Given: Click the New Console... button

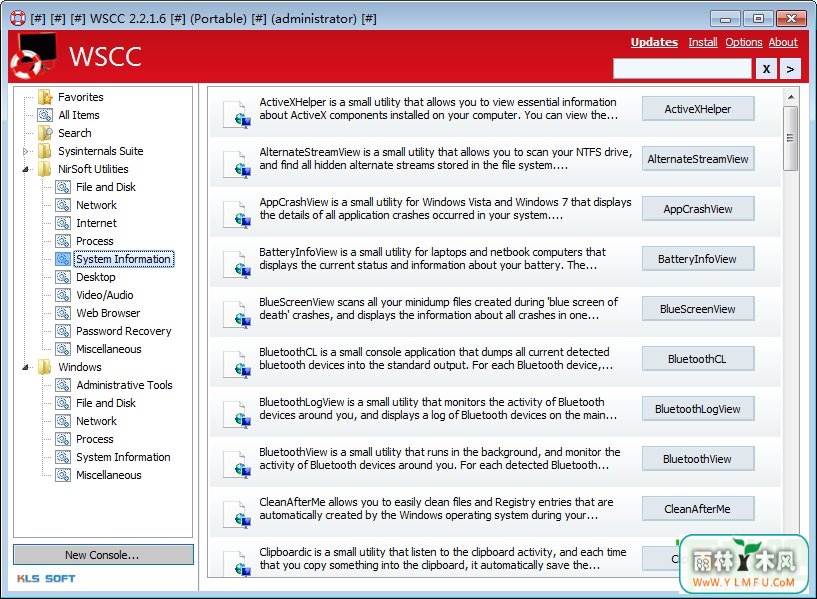Looking at the screenshot, I should [x=103, y=555].
